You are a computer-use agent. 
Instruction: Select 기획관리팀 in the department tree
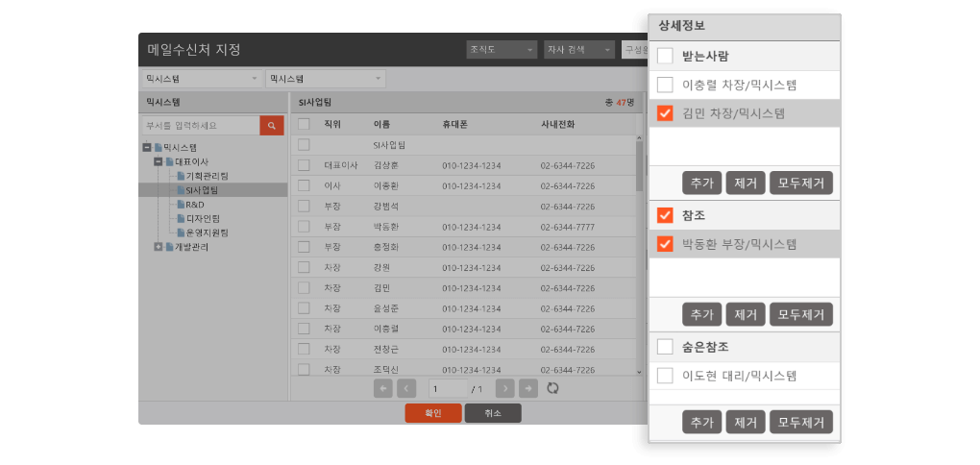click(x=207, y=176)
